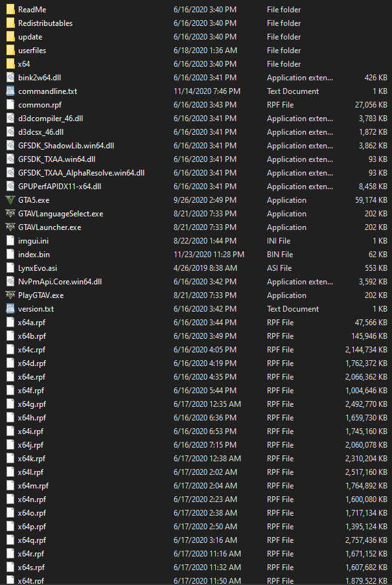Click the 4/26/2019 8:38 AM date entry

pyautogui.click(x=205, y=268)
